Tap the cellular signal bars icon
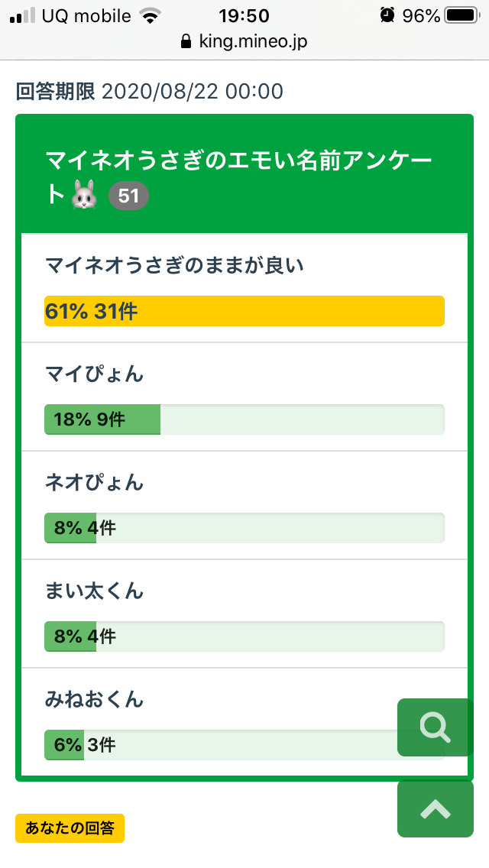 point(23,15)
